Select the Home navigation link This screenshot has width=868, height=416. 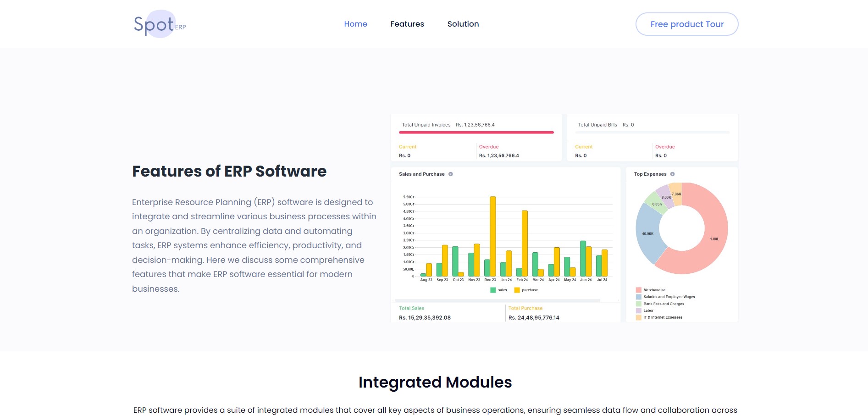point(356,24)
